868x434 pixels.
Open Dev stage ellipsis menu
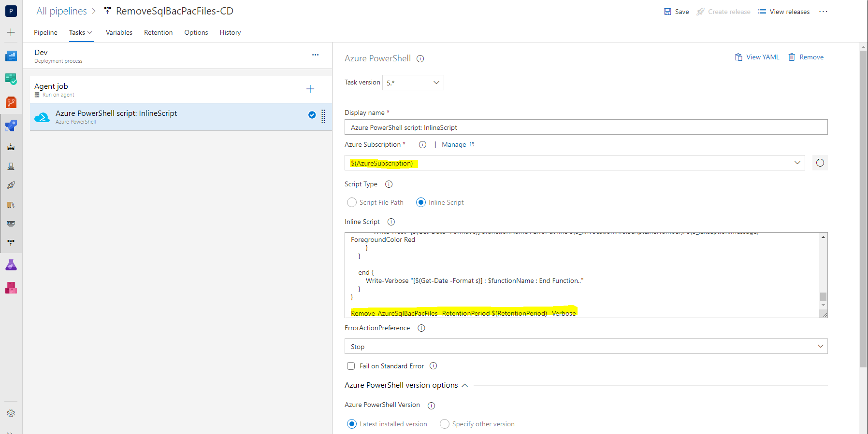315,55
